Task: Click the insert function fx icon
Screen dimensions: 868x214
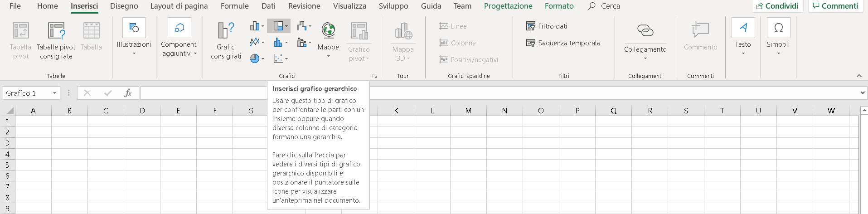Action: [128, 93]
